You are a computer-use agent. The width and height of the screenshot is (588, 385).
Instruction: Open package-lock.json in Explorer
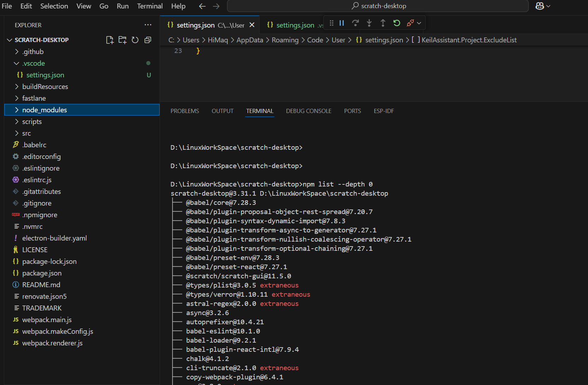82,261
